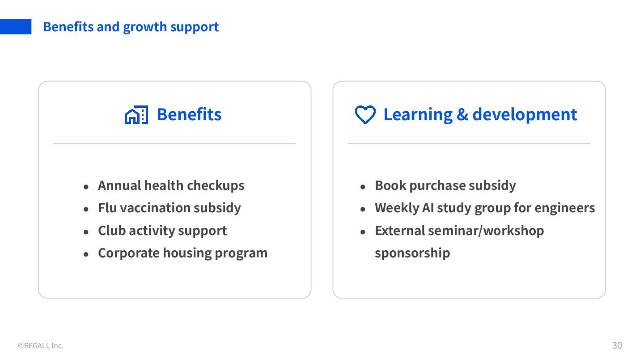Click the heart icon beside Learning & development
644x362 pixels.
[365, 115]
